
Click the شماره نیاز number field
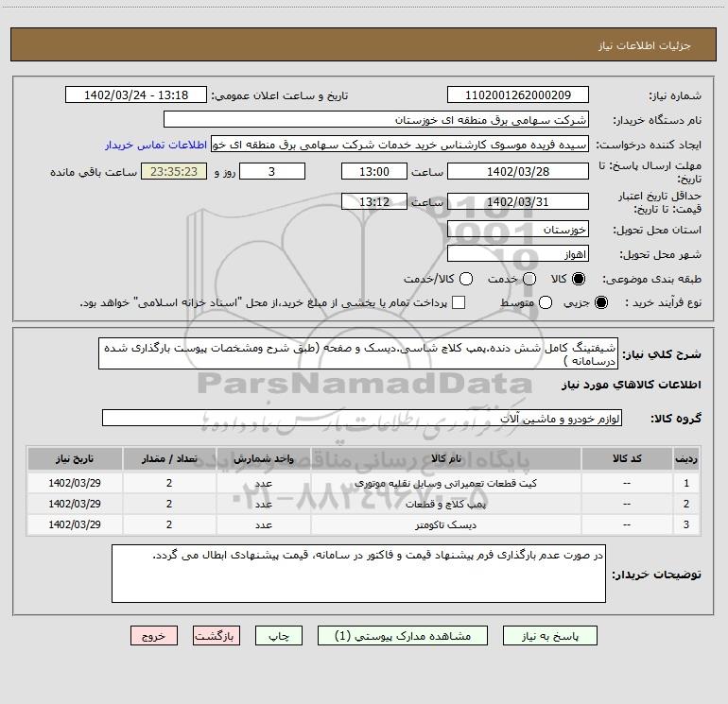pyautogui.click(x=516, y=95)
